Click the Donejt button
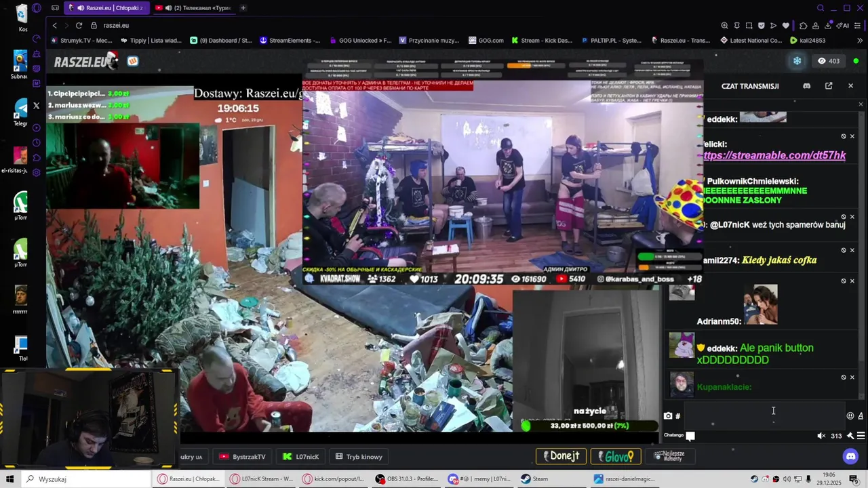 pos(561,456)
